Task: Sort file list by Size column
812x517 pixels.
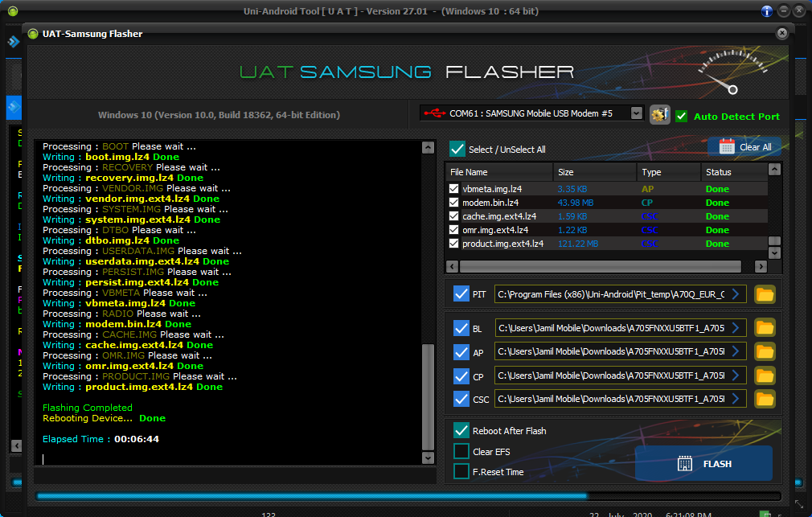Action: click(594, 172)
